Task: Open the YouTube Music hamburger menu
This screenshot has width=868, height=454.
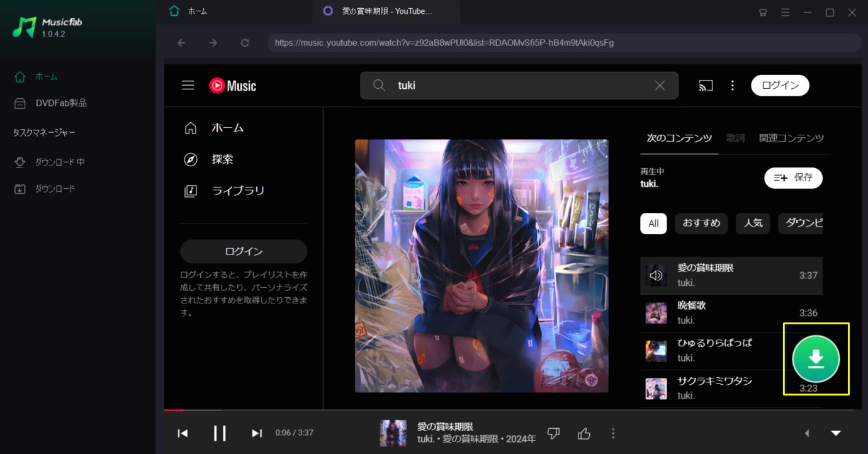Action: coord(188,85)
